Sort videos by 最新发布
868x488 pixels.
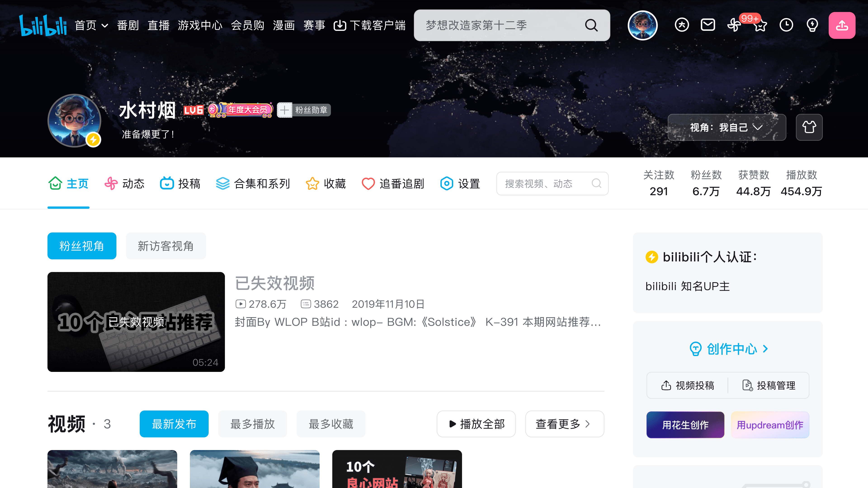[x=174, y=424]
